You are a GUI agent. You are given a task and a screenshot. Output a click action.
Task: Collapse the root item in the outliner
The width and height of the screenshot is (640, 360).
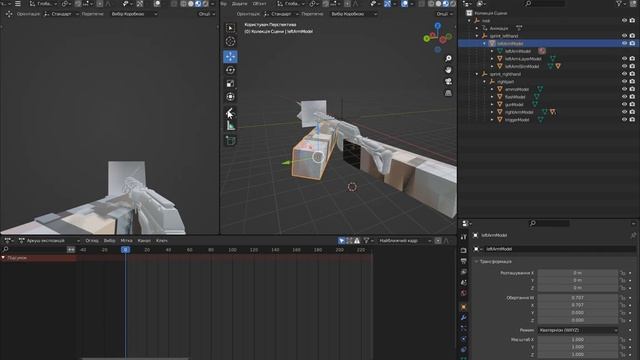point(469,20)
